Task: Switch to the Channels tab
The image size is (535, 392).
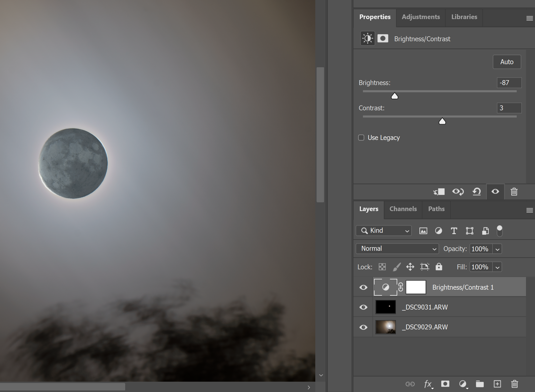Action: click(403, 209)
